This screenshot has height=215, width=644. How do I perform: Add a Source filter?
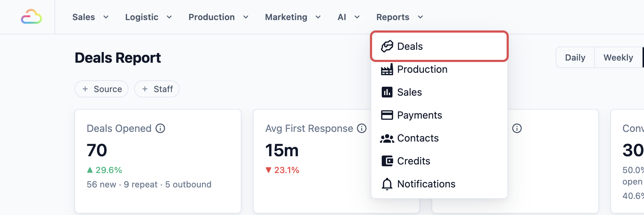(x=102, y=89)
